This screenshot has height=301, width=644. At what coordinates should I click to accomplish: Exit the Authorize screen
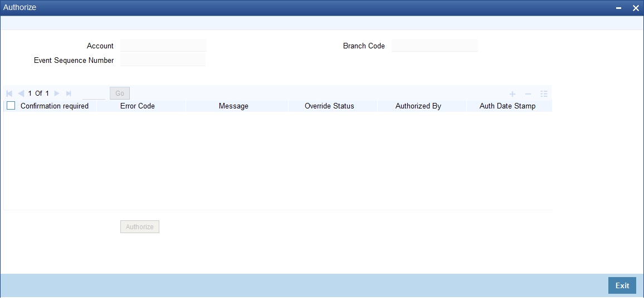622,285
